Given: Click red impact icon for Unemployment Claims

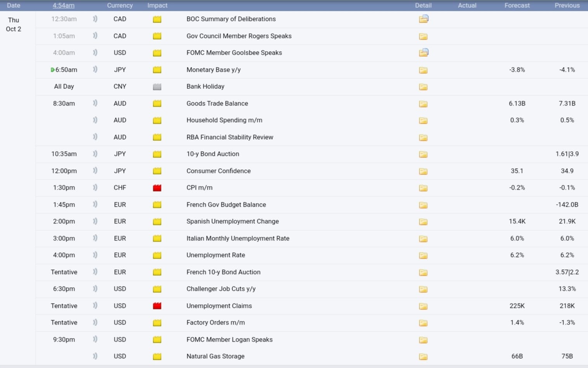Looking at the screenshot, I should click(x=157, y=306).
